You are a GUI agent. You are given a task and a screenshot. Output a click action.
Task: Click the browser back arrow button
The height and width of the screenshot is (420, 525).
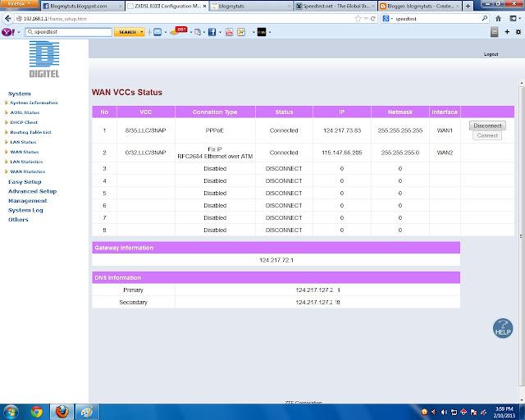7,18
